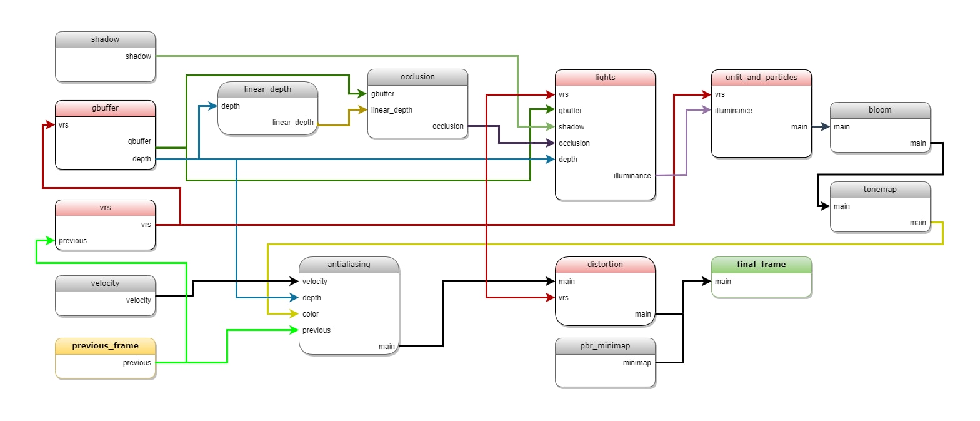Click the velocity node title bar
The image size is (980, 421).
click(x=105, y=283)
